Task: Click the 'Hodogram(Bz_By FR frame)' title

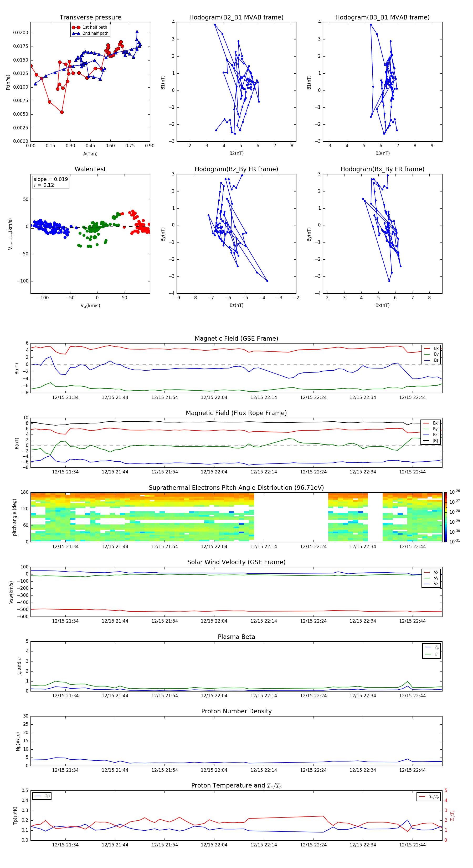Action: [236, 169]
